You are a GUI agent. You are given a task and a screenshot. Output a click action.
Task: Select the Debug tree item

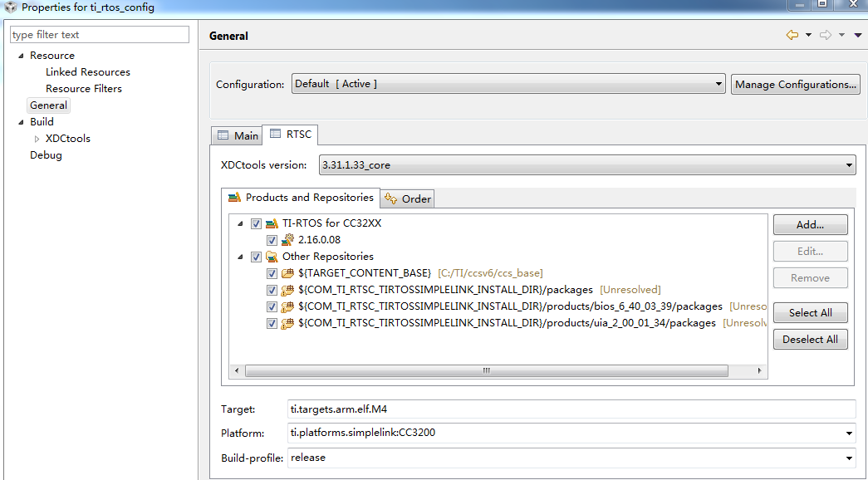point(46,155)
